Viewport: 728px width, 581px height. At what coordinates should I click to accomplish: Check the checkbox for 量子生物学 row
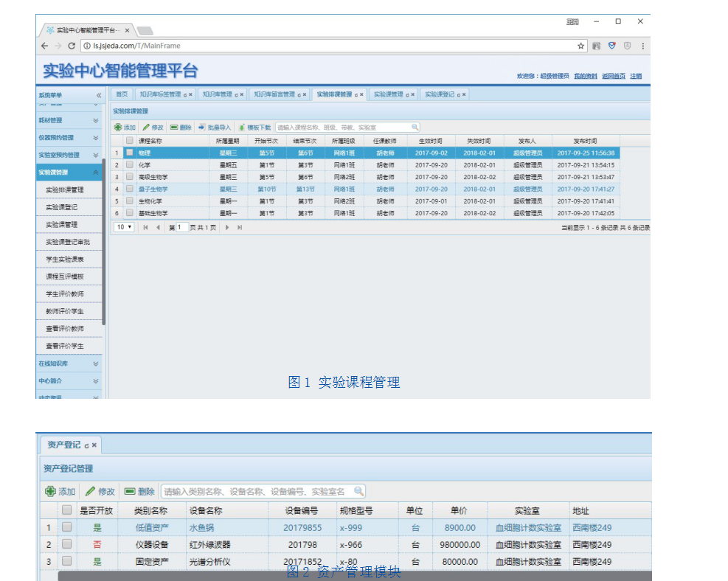(x=130, y=189)
